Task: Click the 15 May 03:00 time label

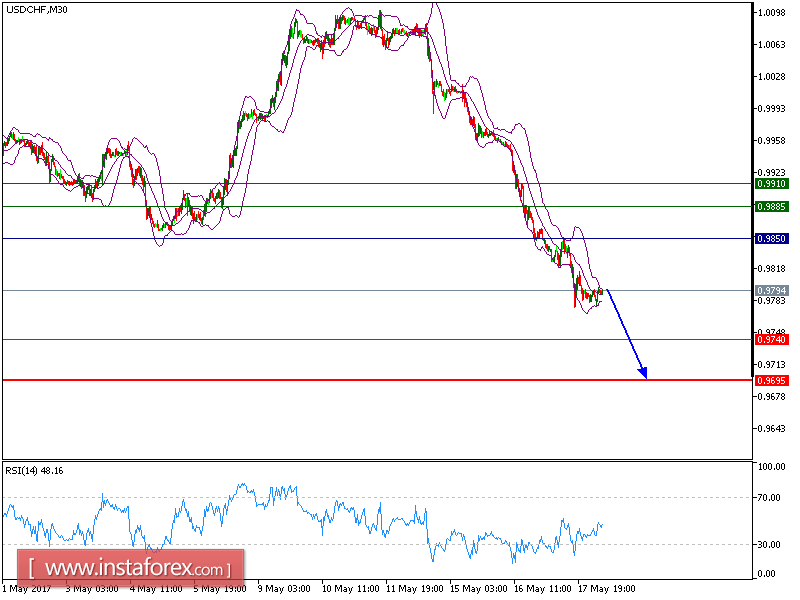Action: 479,589
